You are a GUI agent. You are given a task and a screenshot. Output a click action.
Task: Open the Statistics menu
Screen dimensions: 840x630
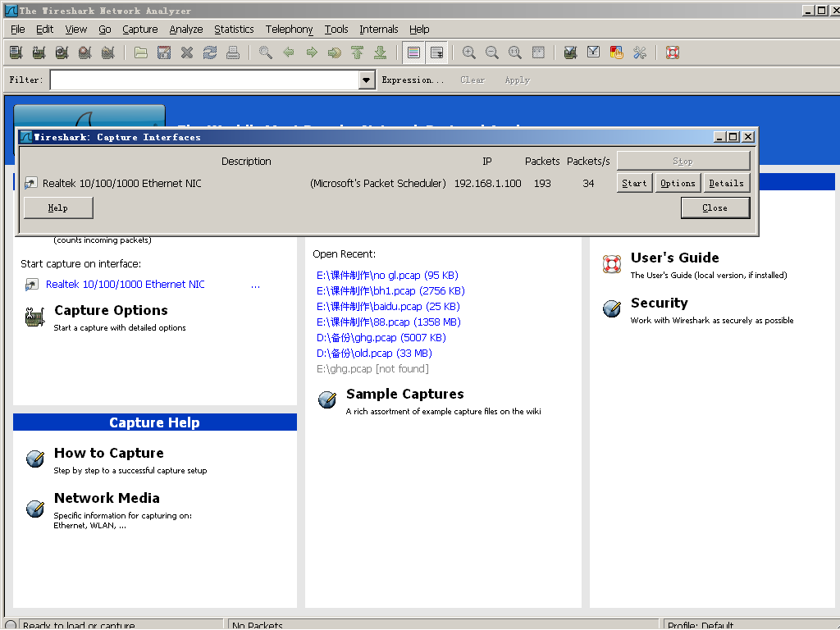(234, 30)
